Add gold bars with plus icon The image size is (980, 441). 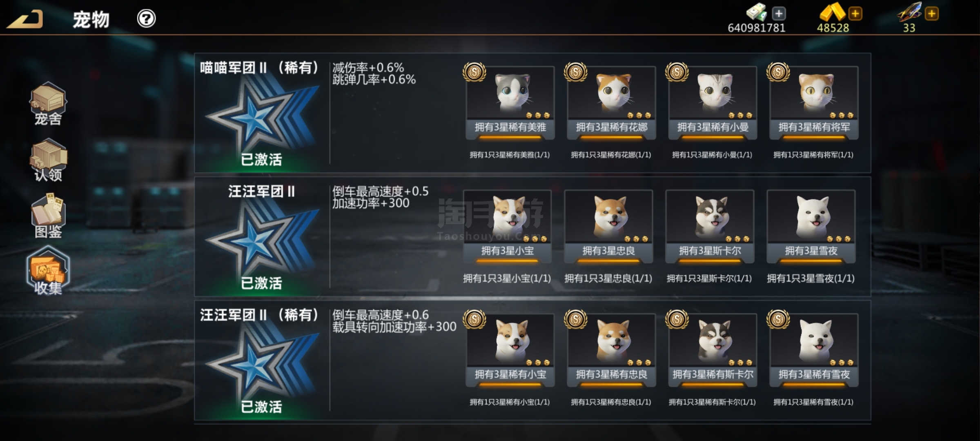point(855,13)
